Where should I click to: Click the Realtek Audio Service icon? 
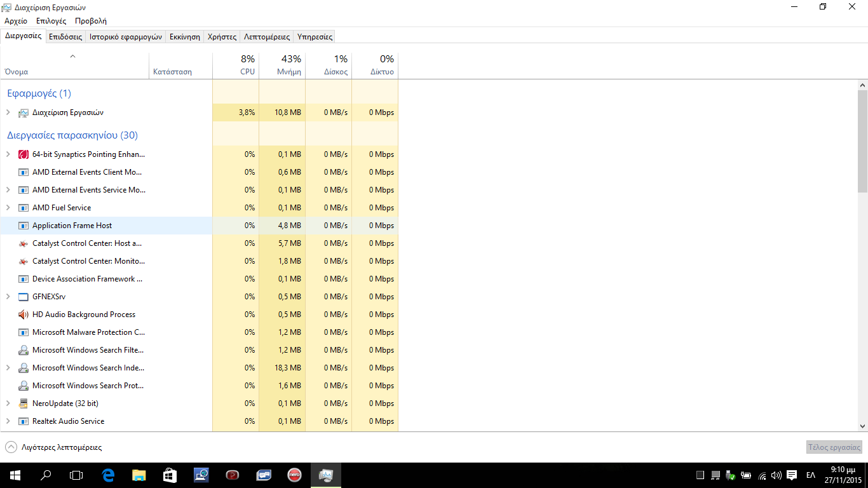point(24,421)
